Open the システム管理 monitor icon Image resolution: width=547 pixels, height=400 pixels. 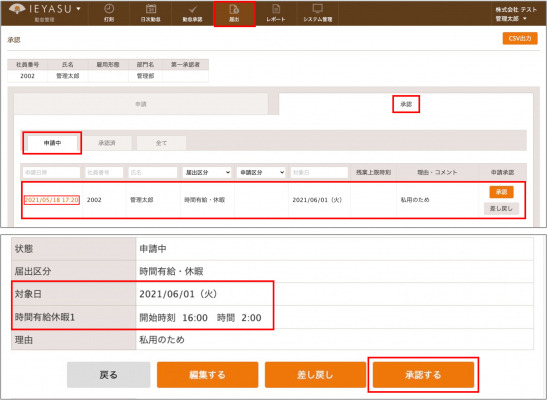pos(317,9)
